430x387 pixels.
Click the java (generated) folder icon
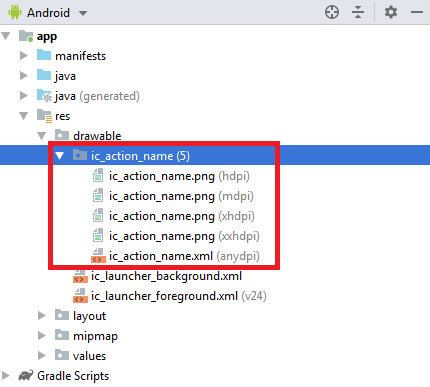(44, 96)
